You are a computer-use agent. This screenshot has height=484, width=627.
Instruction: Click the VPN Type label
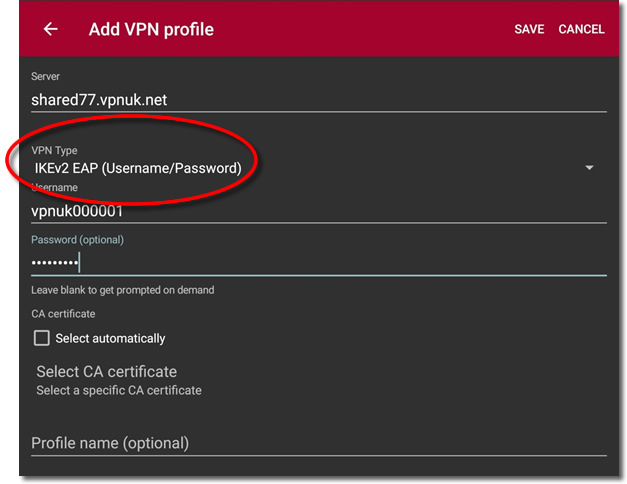pyautogui.click(x=54, y=150)
